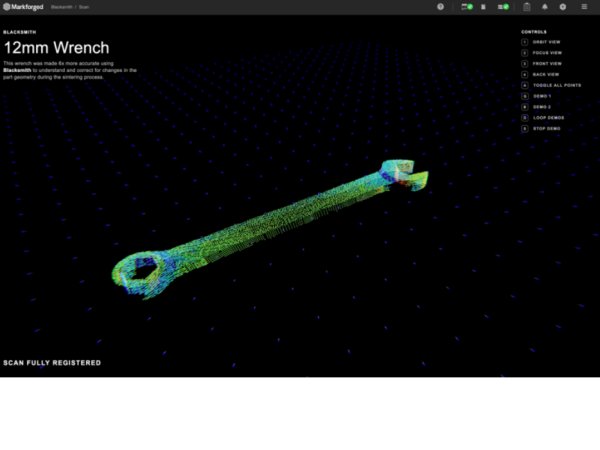Image resolution: width=600 pixels, height=450 pixels.
Task: Start Demo 2
Action: [542, 107]
